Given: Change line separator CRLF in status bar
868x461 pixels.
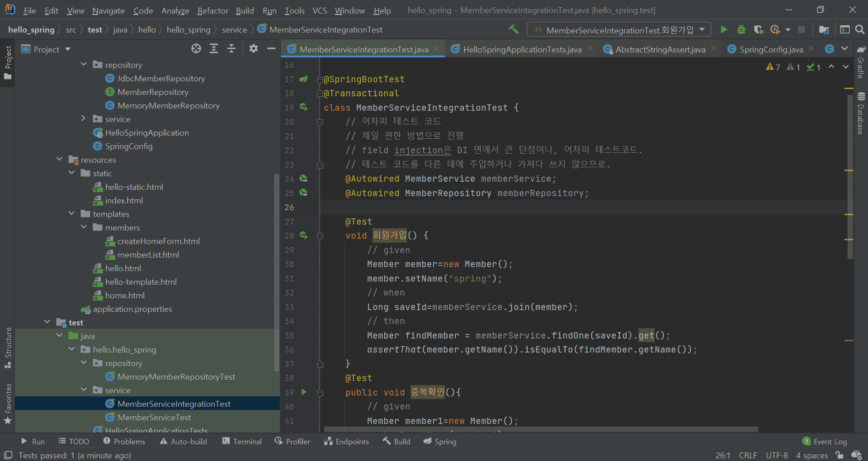Looking at the screenshot, I should tap(748, 455).
